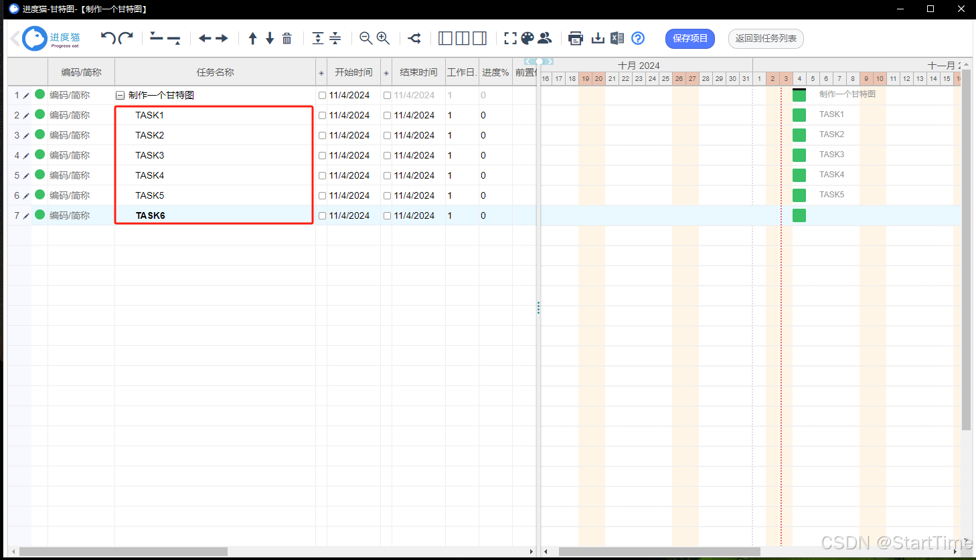Tick the start date checkbox for TASK6
This screenshot has width=976, height=560.
[x=322, y=216]
